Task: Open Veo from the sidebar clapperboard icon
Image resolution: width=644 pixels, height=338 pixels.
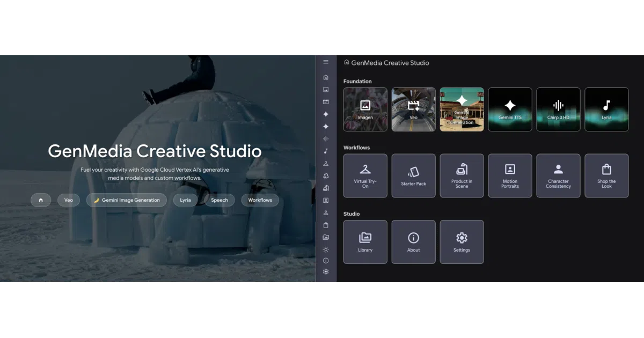Action: point(326,102)
